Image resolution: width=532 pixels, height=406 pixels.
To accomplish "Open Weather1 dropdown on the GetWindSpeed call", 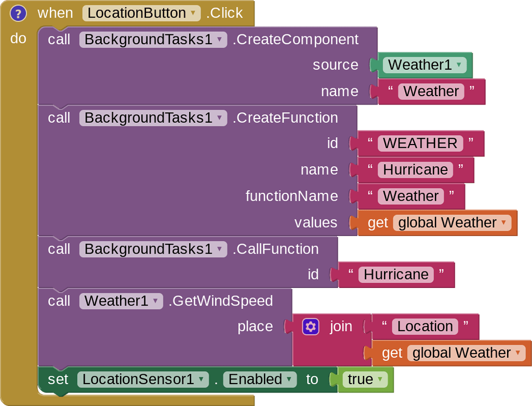I will point(154,301).
